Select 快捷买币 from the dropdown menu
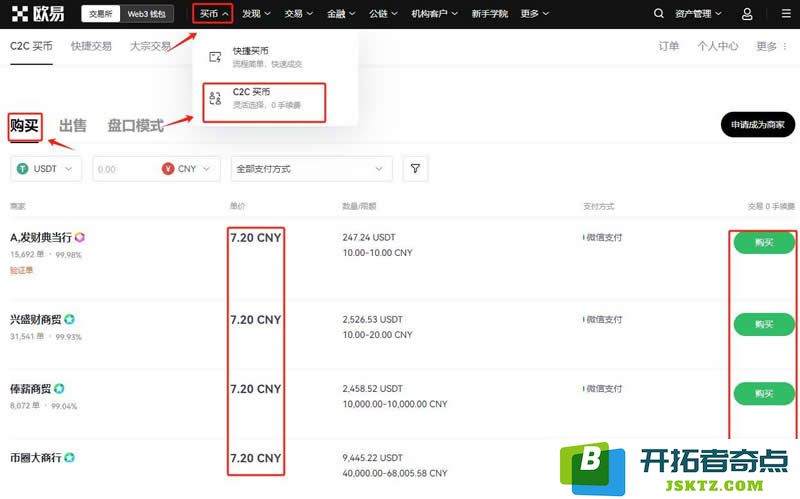 coord(266,57)
